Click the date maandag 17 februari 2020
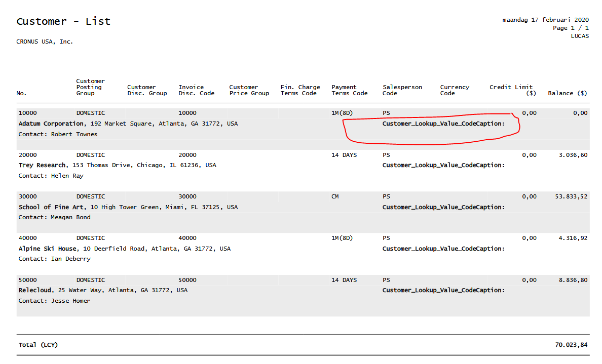 [546, 20]
